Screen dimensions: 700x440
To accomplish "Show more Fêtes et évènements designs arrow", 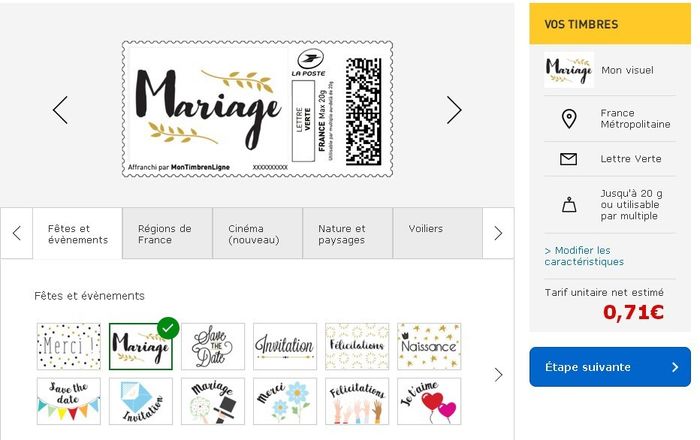I will tap(499, 375).
